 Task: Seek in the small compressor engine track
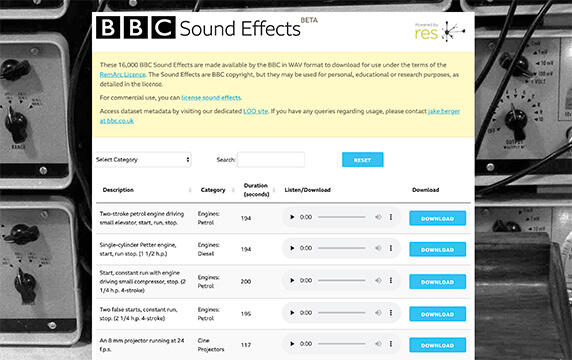(x=341, y=280)
